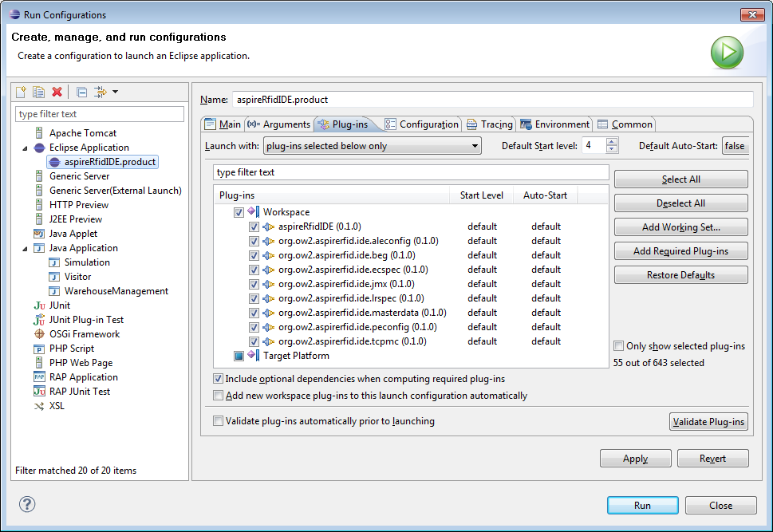Click the WarehouseManagement configuration icon

(54, 291)
